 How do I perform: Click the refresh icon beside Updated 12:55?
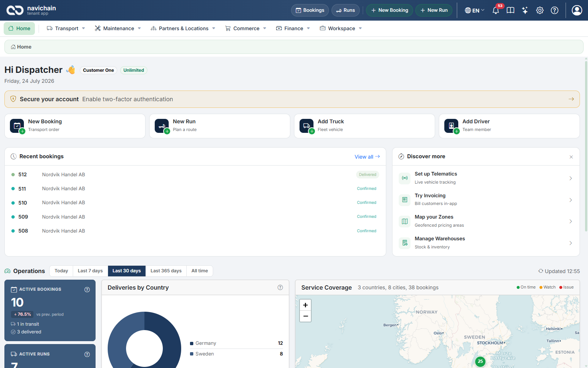tap(541, 271)
